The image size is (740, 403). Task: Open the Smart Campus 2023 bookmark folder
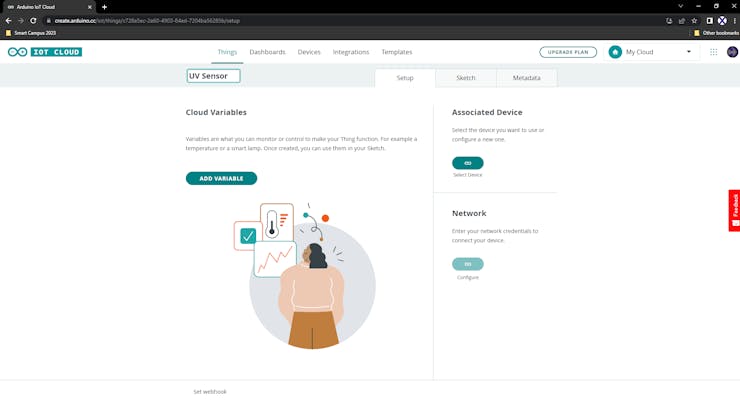pyautogui.click(x=31, y=33)
